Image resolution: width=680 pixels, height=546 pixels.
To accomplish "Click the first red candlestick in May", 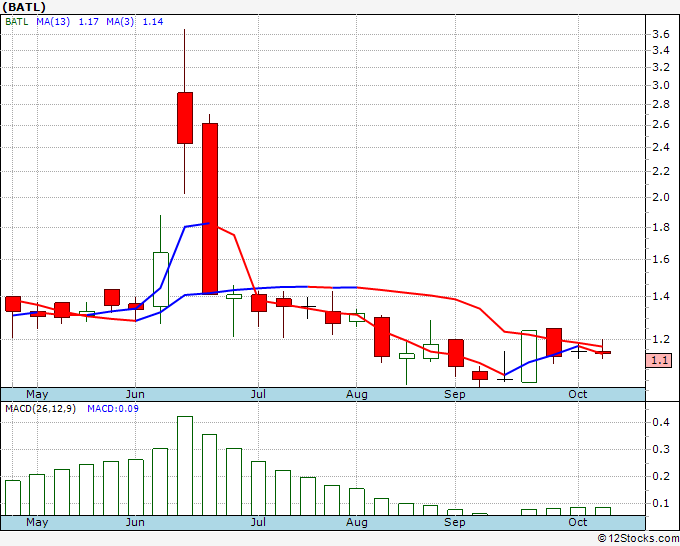I will 13,303.
